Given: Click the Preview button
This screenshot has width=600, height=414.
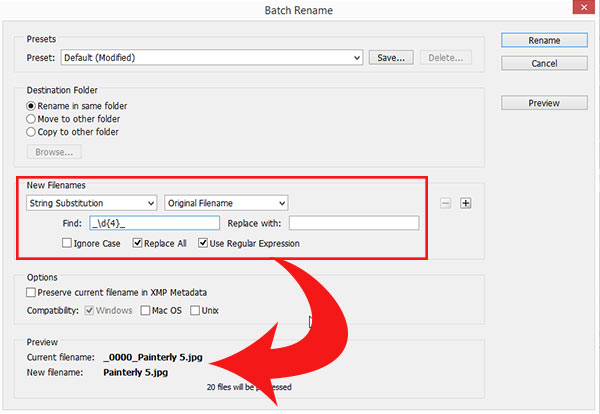Looking at the screenshot, I should [544, 103].
